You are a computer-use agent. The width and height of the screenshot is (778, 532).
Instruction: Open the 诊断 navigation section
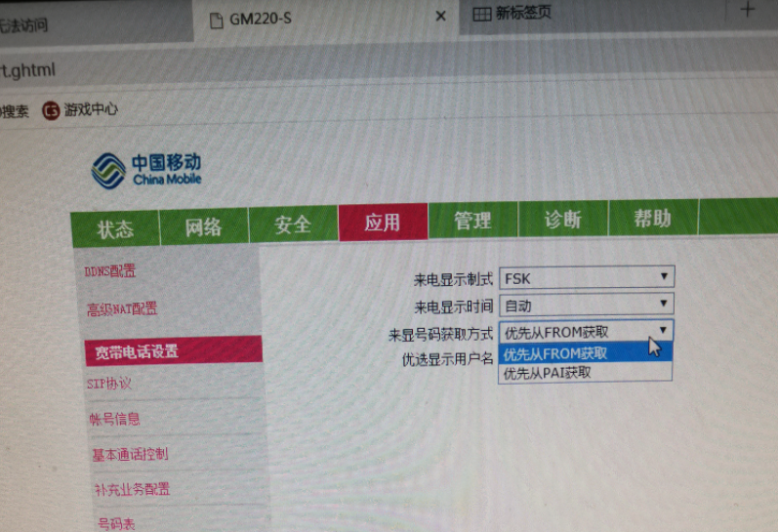[562, 219]
